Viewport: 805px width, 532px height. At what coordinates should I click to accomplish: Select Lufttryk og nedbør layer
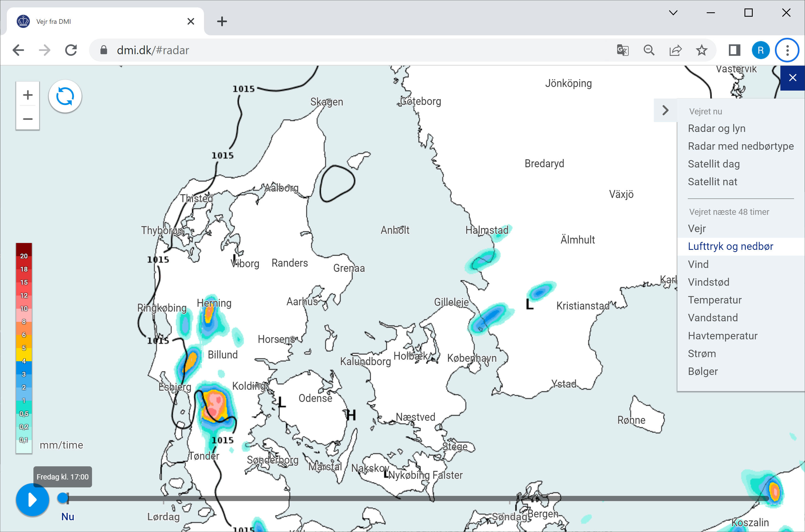click(x=730, y=246)
